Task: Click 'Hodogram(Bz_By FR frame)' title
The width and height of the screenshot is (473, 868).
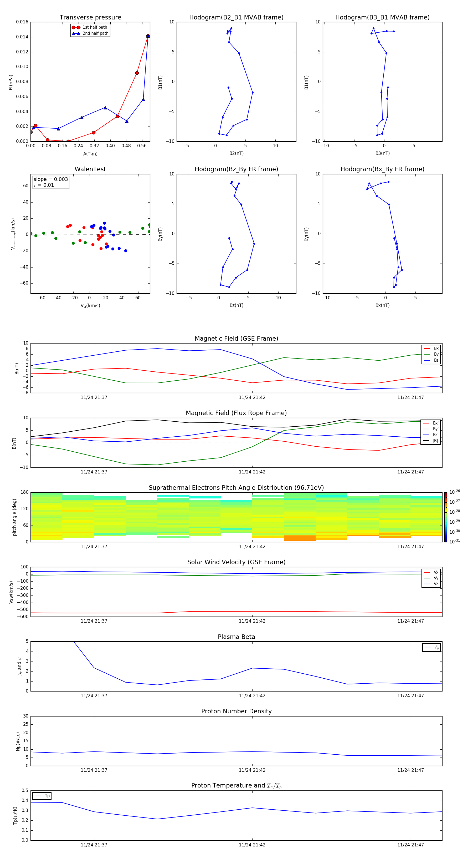Action: (x=236, y=169)
